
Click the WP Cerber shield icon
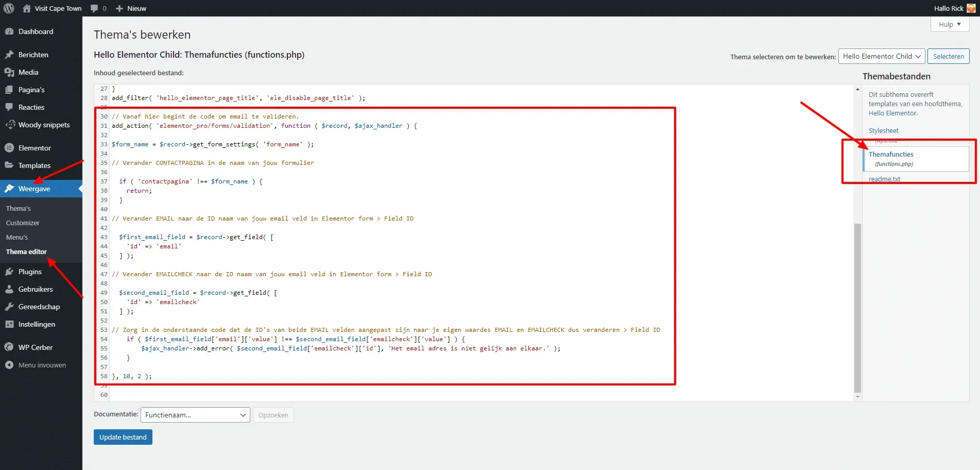click(9, 347)
